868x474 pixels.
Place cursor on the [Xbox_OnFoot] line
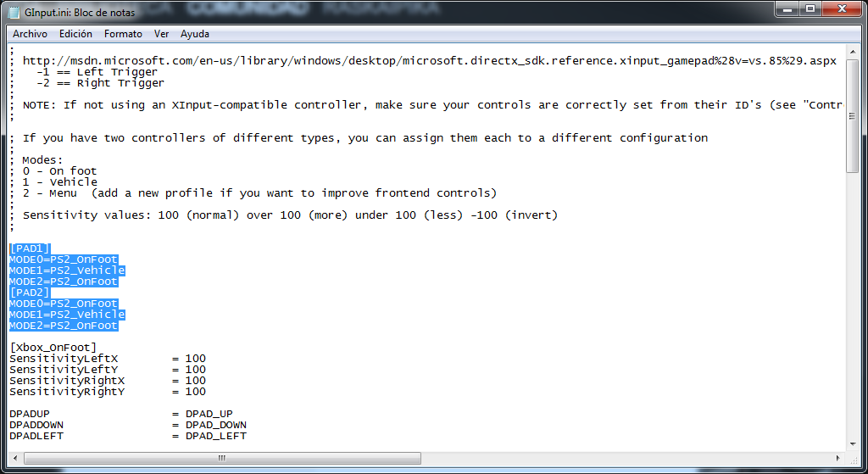pyautogui.click(x=53, y=348)
